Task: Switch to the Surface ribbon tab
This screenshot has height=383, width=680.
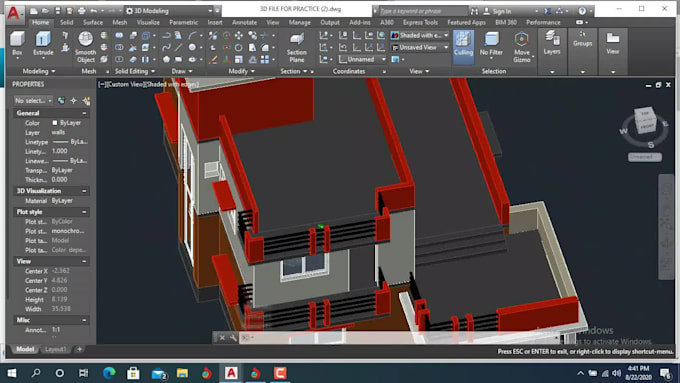Action: click(x=93, y=22)
